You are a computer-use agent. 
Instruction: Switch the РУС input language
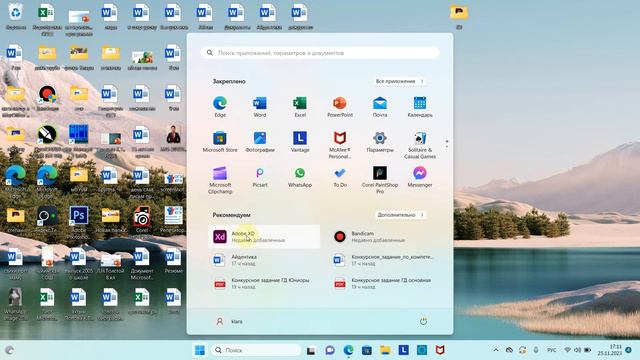[551, 350]
